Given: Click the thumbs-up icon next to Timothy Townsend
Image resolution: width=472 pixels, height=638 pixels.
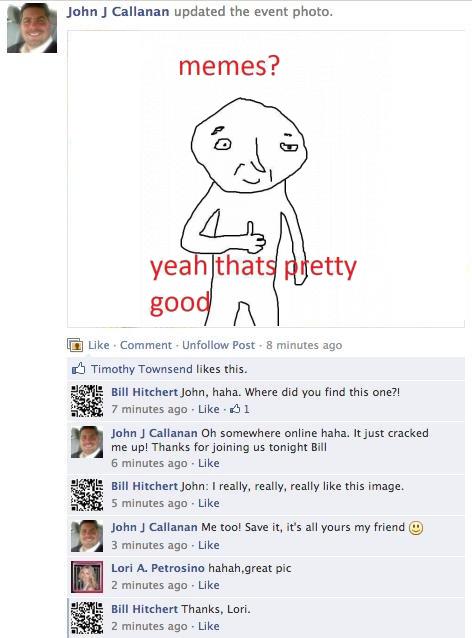Looking at the screenshot, I should pos(79,369).
